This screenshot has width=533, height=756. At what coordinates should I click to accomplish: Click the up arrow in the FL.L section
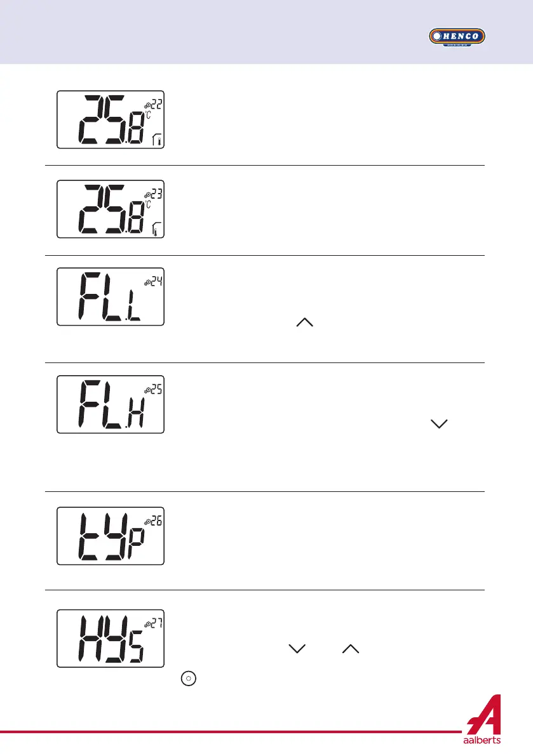point(304,322)
